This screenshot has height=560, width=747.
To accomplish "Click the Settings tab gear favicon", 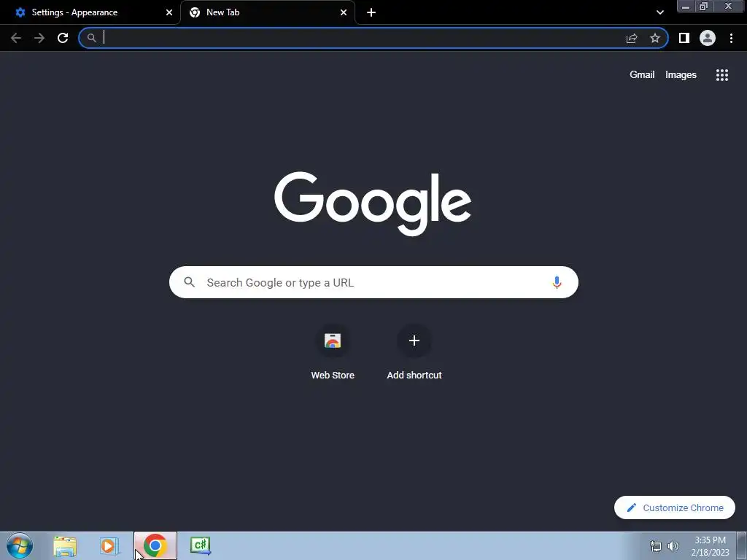I will coord(20,12).
